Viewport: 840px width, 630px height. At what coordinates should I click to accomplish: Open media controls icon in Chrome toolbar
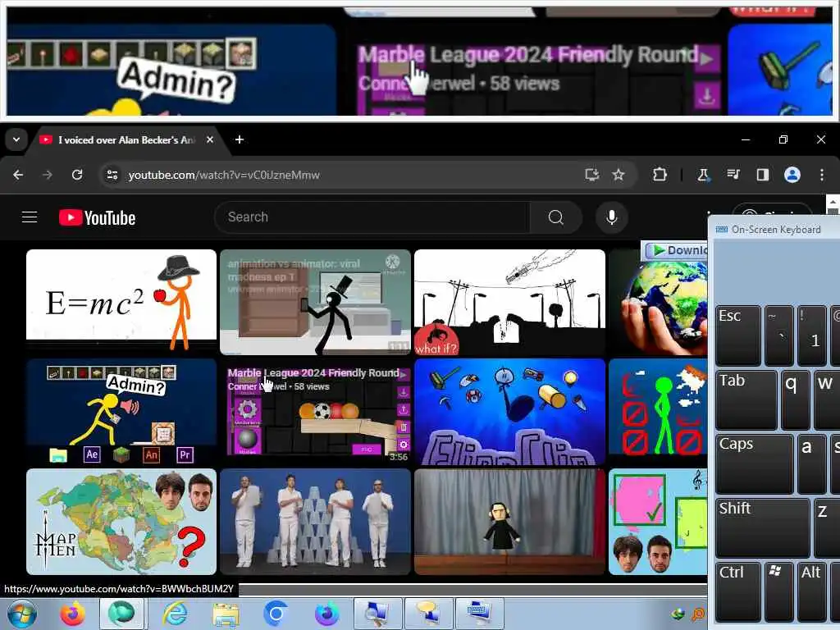[x=733, y=175]
